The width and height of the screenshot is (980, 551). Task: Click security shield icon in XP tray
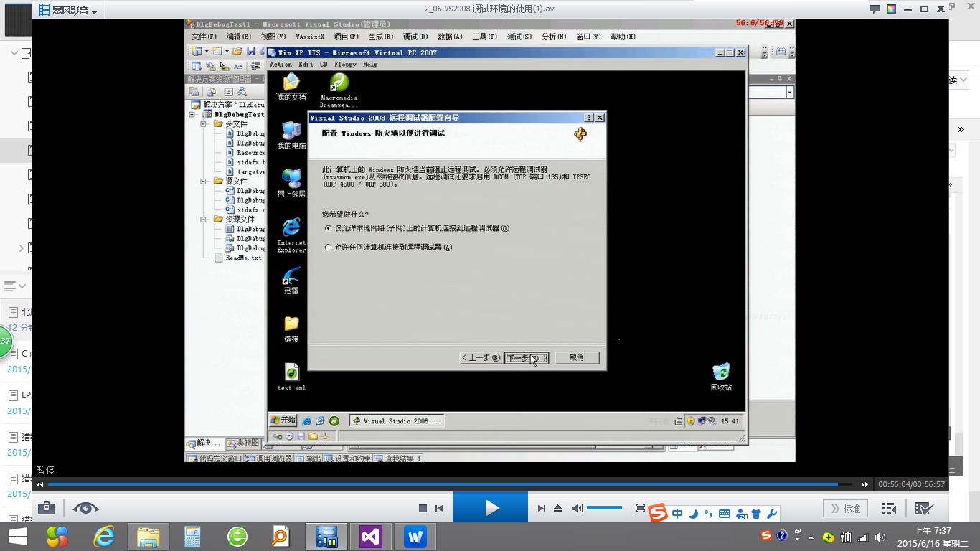(690, 421)
